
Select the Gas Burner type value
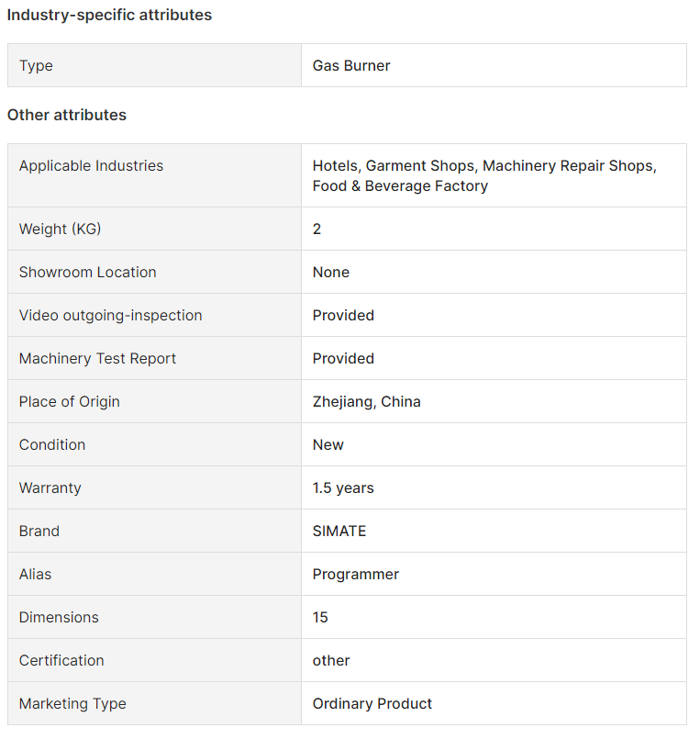coord(351,65)
